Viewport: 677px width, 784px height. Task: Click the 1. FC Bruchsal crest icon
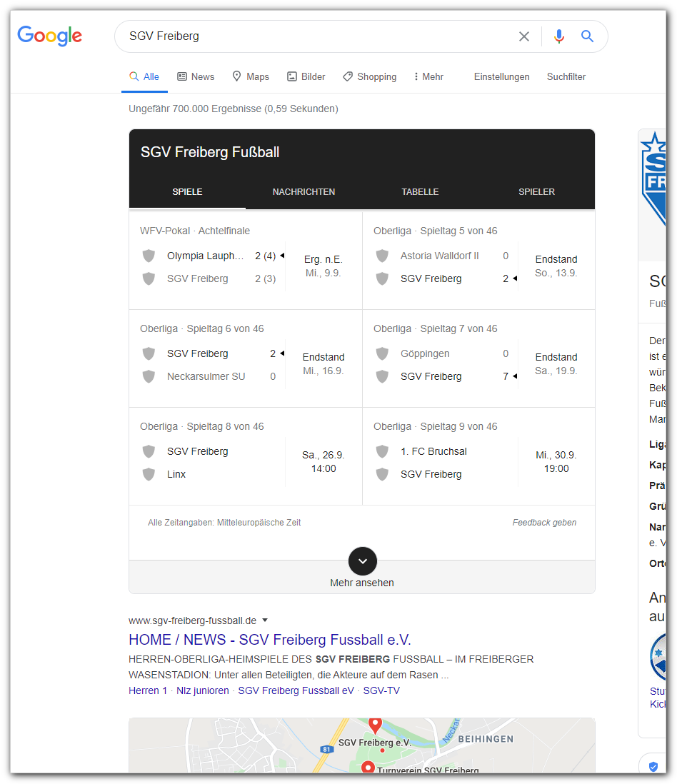[x=382, y=451]
